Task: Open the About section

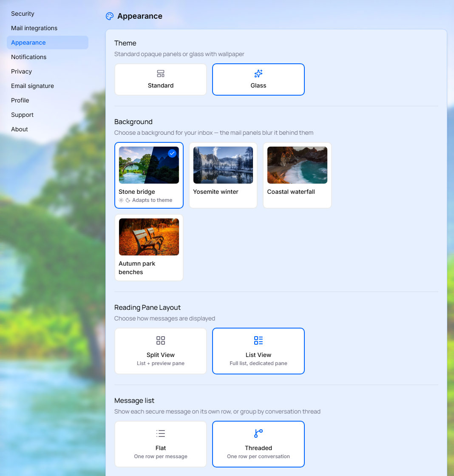Action: tap(48, 129)
